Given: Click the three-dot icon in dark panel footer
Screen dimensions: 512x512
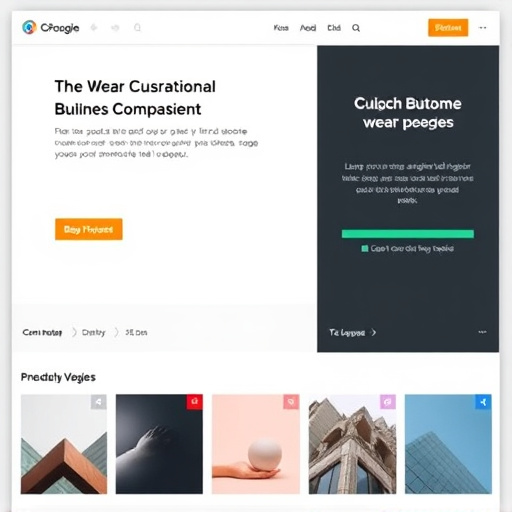Looking at the screenshot, I should [x=482, y=332].
